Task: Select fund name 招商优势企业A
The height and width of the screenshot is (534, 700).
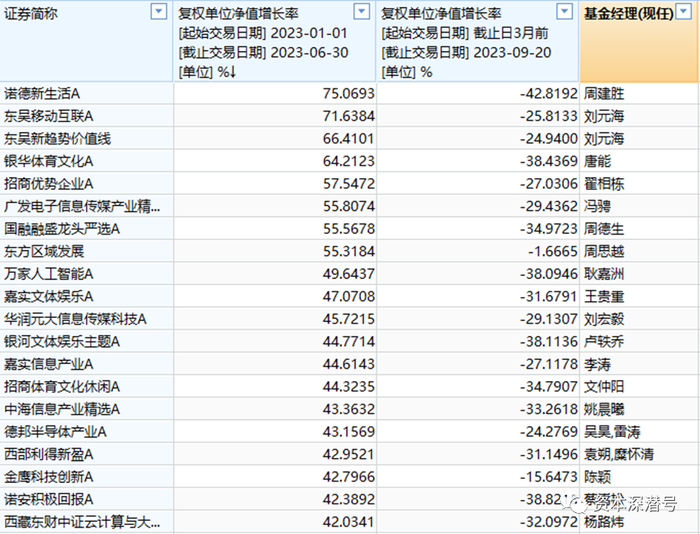Action: 49,184
